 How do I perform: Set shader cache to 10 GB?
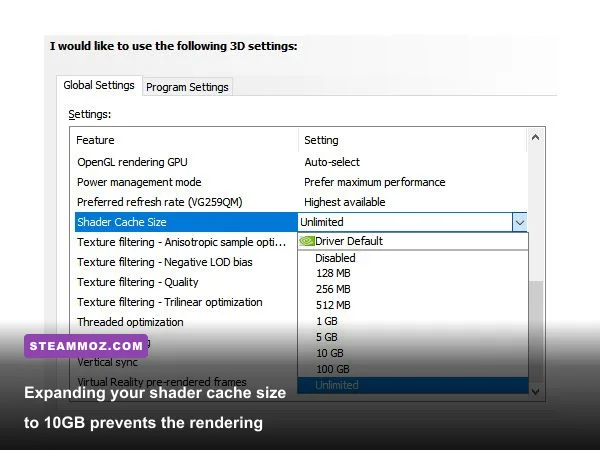pyautogui.click(x=413, y=353)
